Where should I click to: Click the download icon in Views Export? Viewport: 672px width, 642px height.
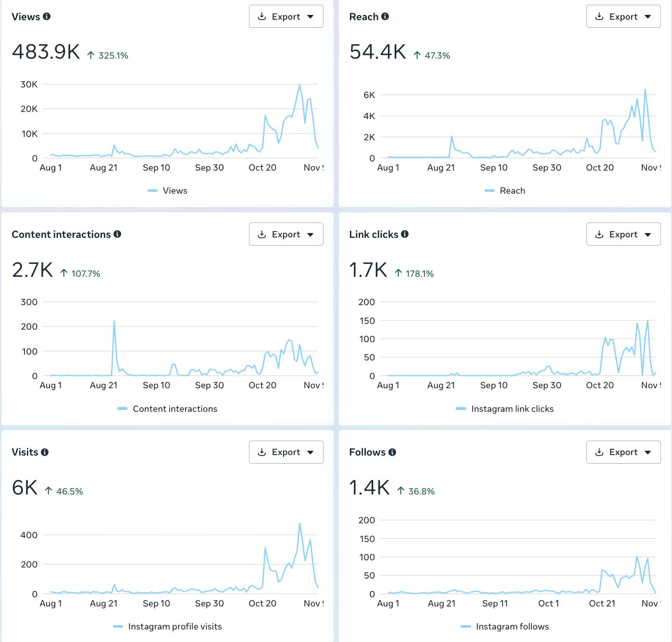coord(262,16)
